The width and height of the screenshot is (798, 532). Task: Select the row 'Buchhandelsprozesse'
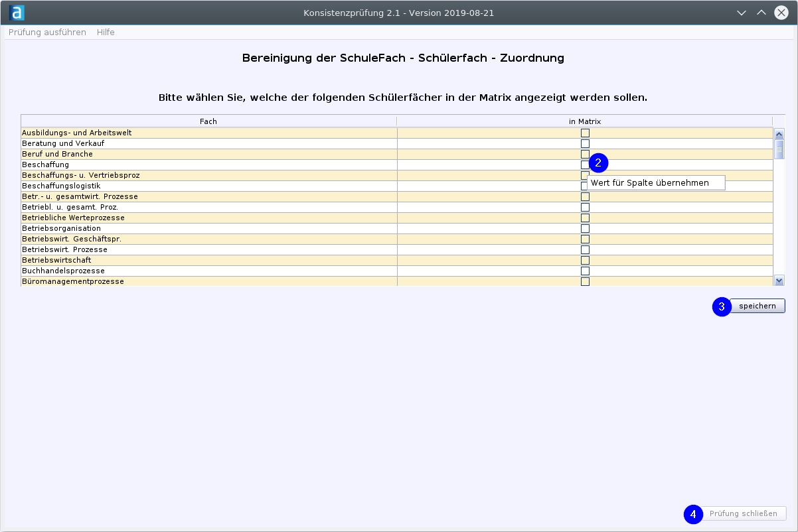(397, 271)
